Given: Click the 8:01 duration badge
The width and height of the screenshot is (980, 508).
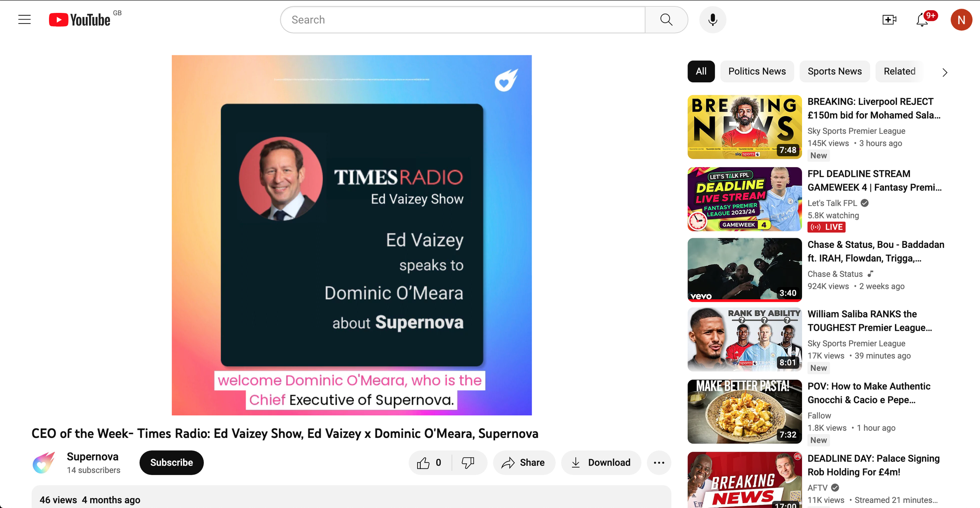Looking at the screenshot, I should click(788, 362).
